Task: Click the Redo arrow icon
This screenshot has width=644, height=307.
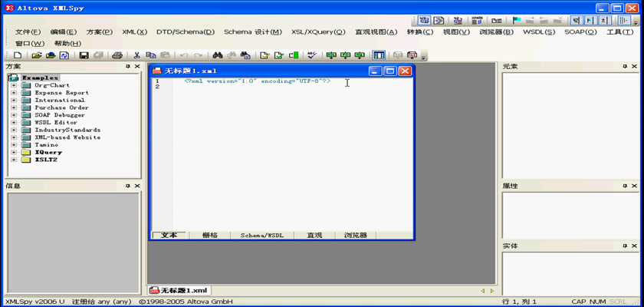Action: (x=198, y=55)
